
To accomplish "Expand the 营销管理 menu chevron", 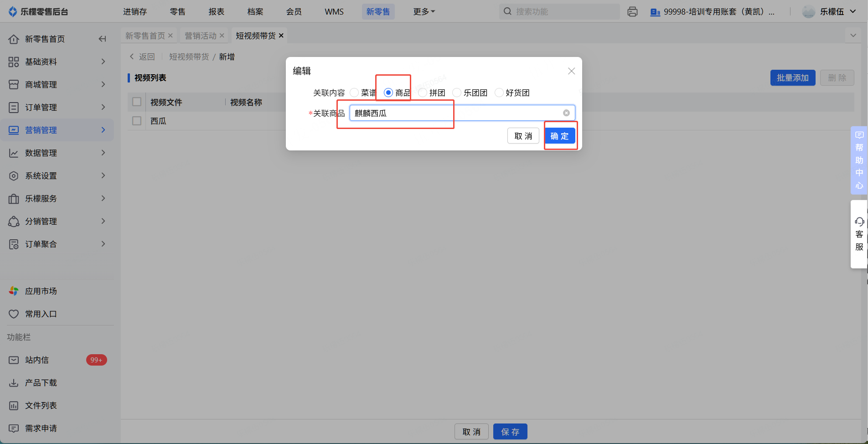I will [103, 130].
